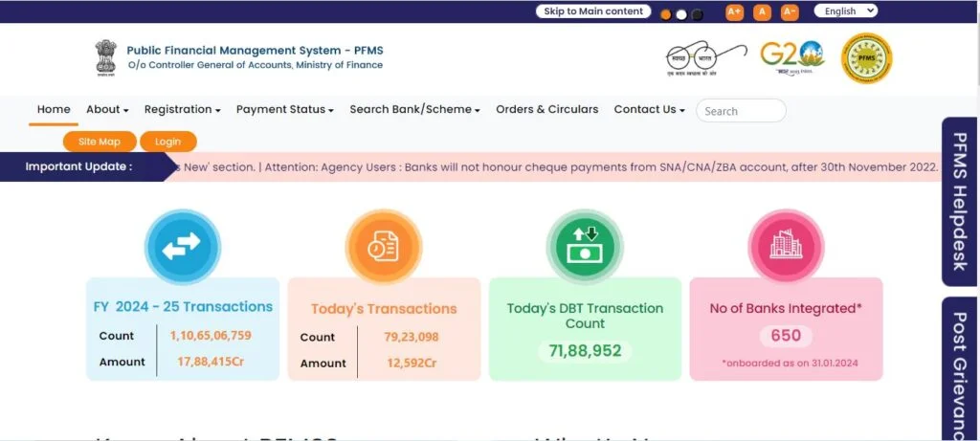Open Orders & Circulars page

(546, 109)
